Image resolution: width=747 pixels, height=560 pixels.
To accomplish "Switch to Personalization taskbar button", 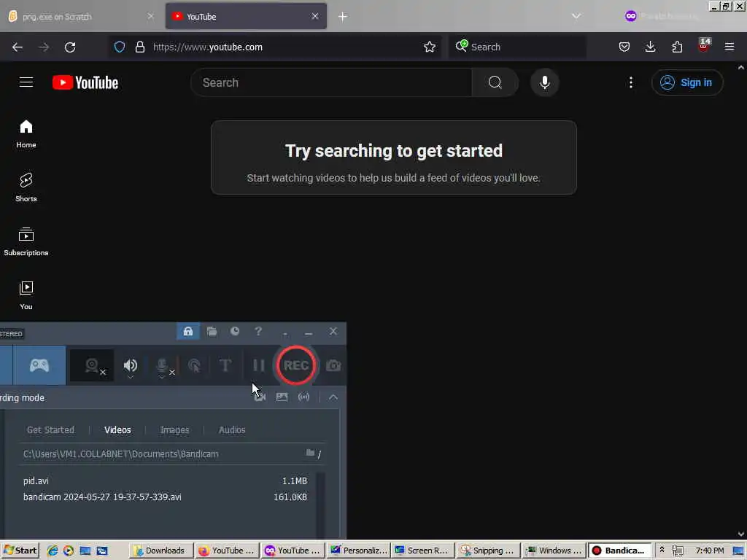I will click(358, 551).
